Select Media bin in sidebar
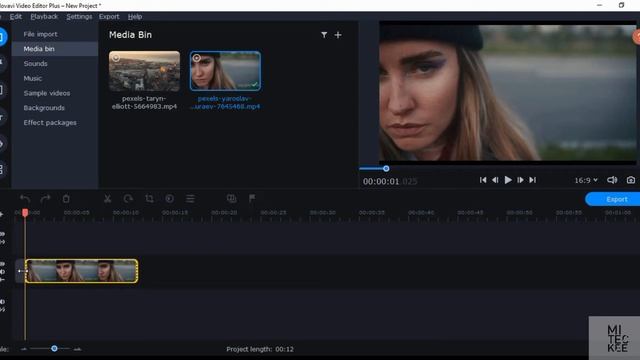This screenshot has height=360, width=640. click(55, 49)
